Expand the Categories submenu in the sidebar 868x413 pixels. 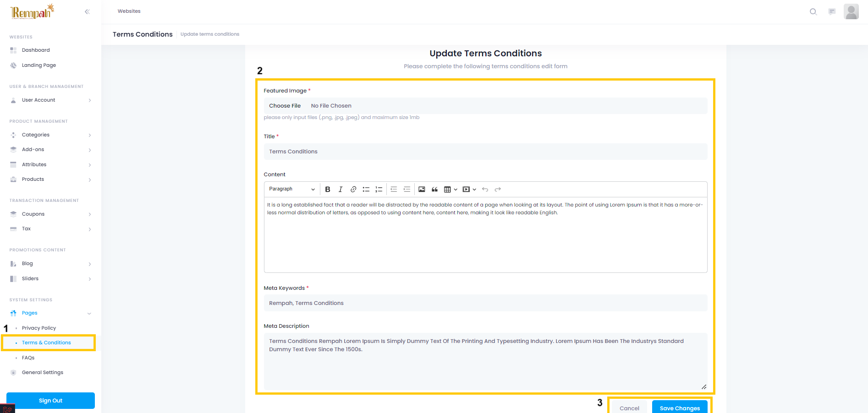[x=50, y=135]
